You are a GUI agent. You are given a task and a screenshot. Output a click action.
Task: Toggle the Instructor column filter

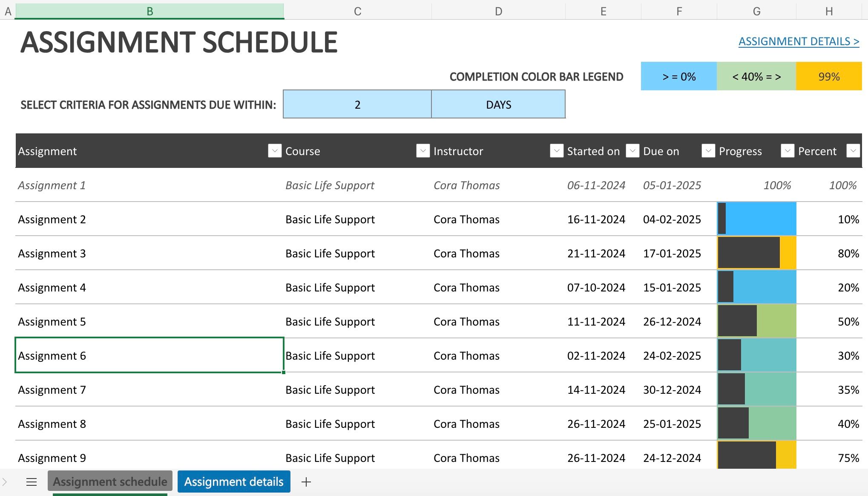coord(556,151)
